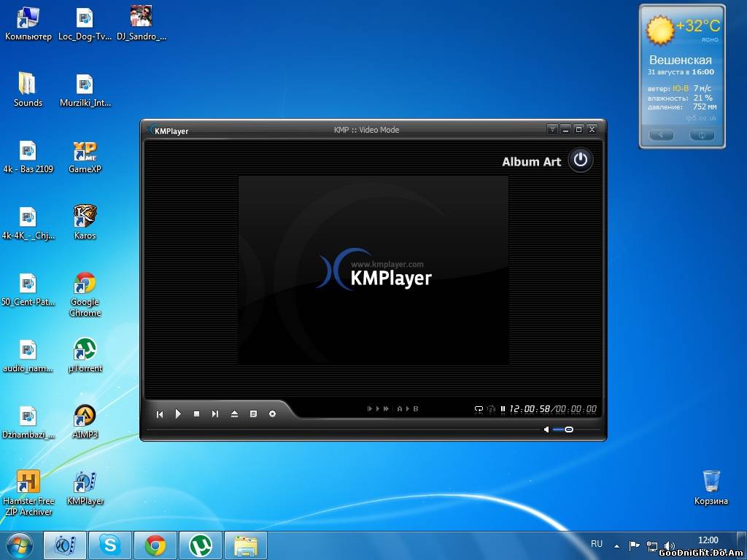Close the KMPlayer window
Image resolution: width=747 pixels, height=560 pixels.
click(592, 129)
